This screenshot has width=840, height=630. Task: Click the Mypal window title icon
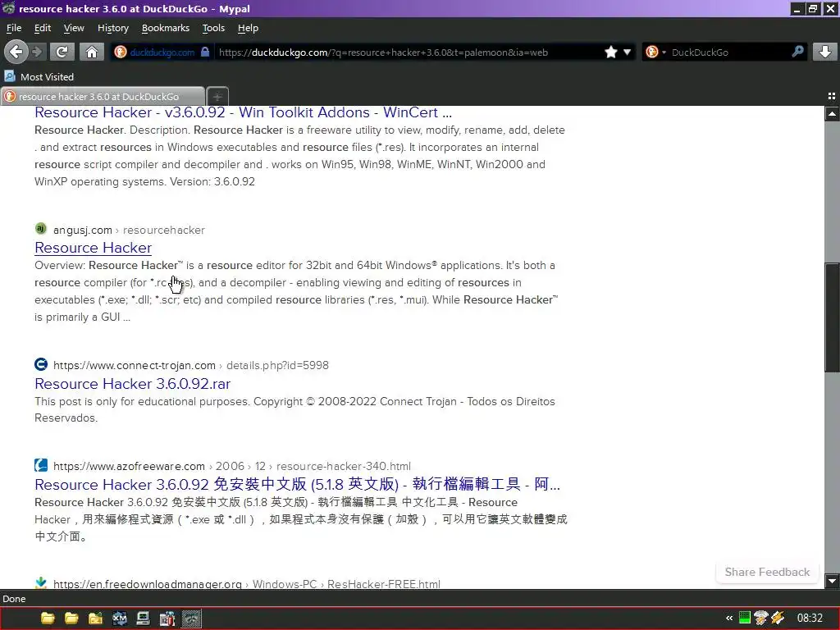tap(8, 8)
